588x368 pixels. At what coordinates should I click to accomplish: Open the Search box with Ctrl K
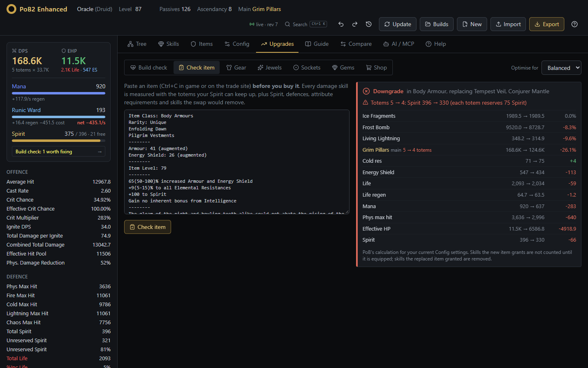point(306,24)
